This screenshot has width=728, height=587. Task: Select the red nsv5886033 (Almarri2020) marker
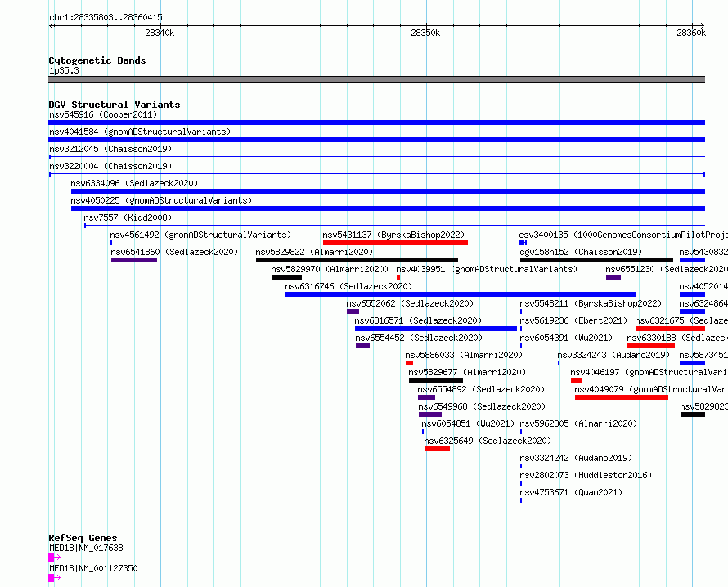[409, 363]
